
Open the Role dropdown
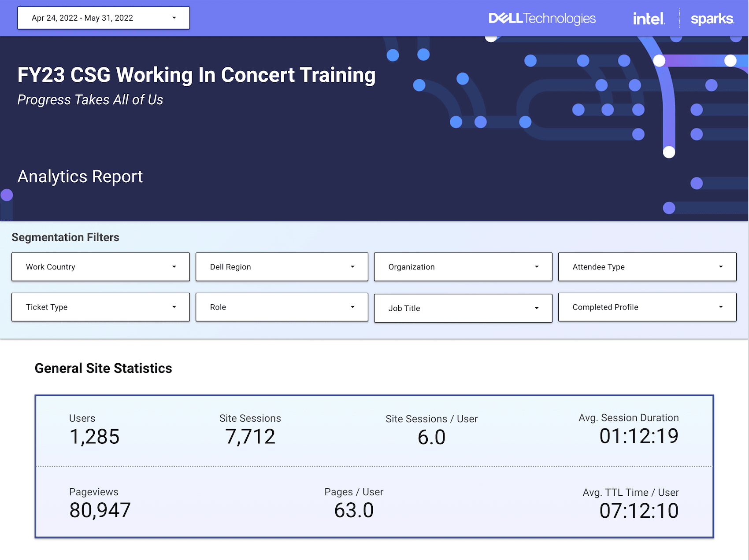pos(282,307)
